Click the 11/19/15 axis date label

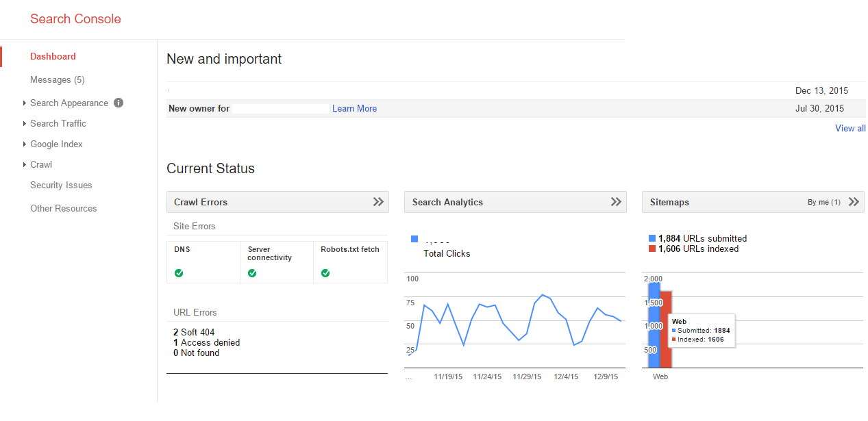pos(449,377)
